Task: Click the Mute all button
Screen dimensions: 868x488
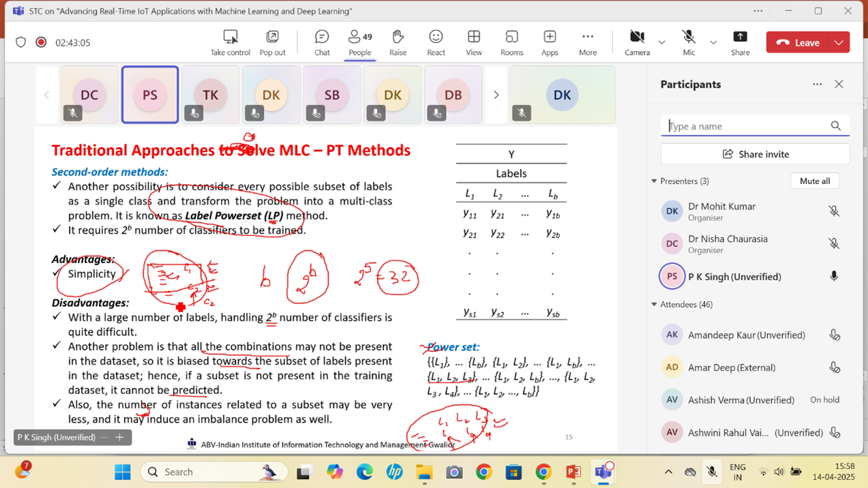Action: [815, 181]
